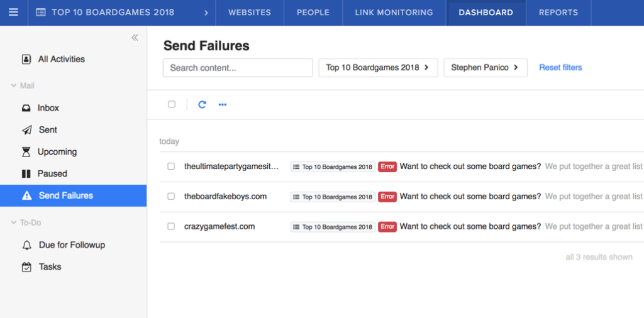Select the crazygamefest.com row checkbox
644x318 pixels.
171,226
